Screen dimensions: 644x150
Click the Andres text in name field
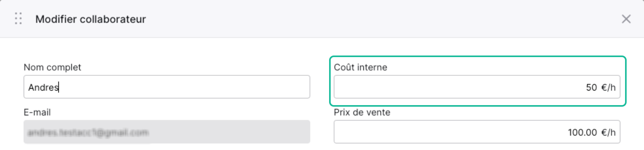(43, 87)
